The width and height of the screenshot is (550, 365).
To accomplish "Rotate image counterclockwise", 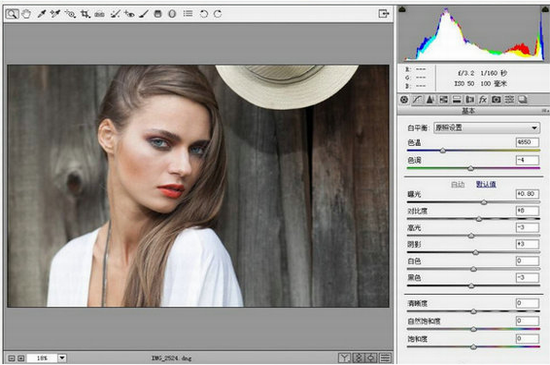I will [x=203, y=14].
